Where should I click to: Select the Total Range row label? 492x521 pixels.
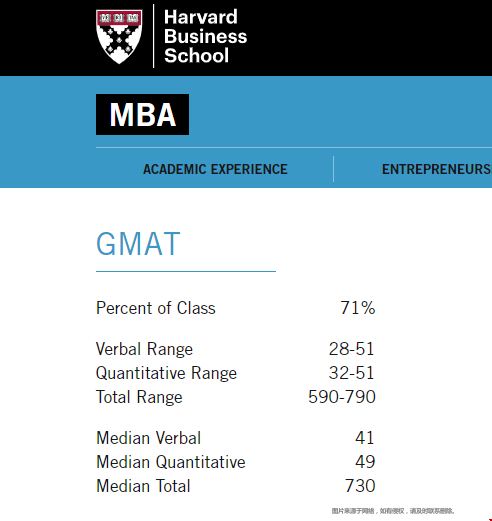pyautogui.click(x=139, y=397)
